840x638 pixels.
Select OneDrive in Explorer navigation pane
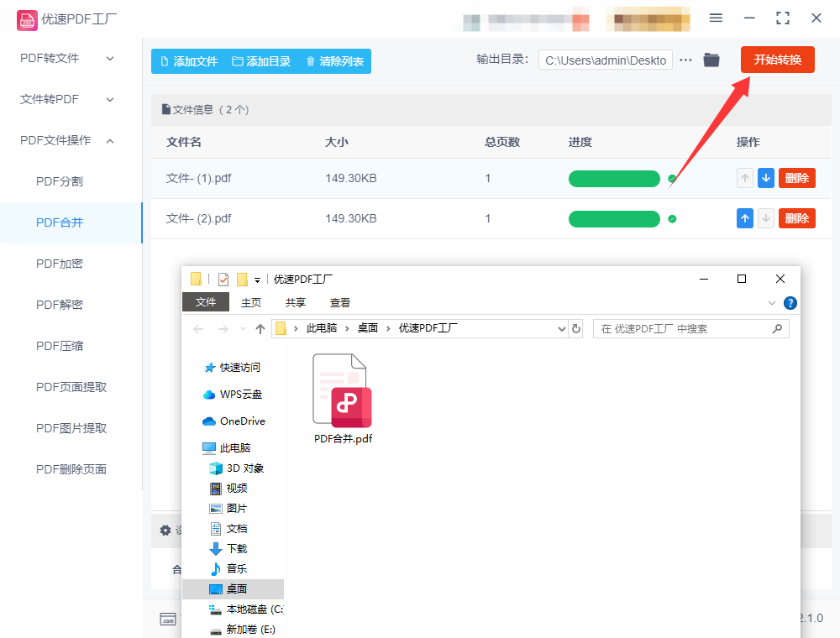[x=233, y=421]
